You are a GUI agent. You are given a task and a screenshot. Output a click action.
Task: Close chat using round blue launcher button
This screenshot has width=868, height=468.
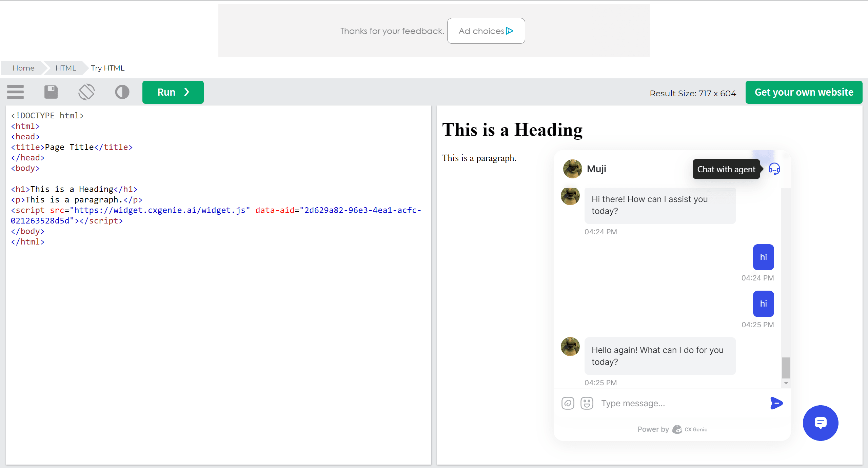pyautogui.click(x=821, y=423)
